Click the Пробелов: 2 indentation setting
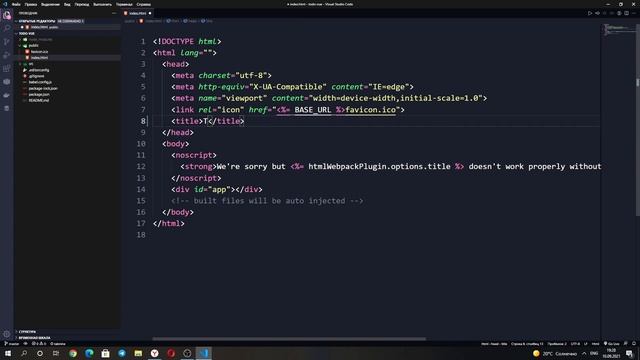 pos(557,344)
